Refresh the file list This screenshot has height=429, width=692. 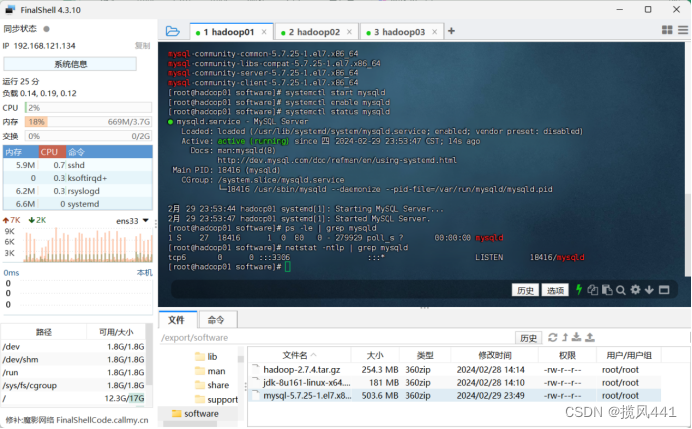[x=552, y=337]
